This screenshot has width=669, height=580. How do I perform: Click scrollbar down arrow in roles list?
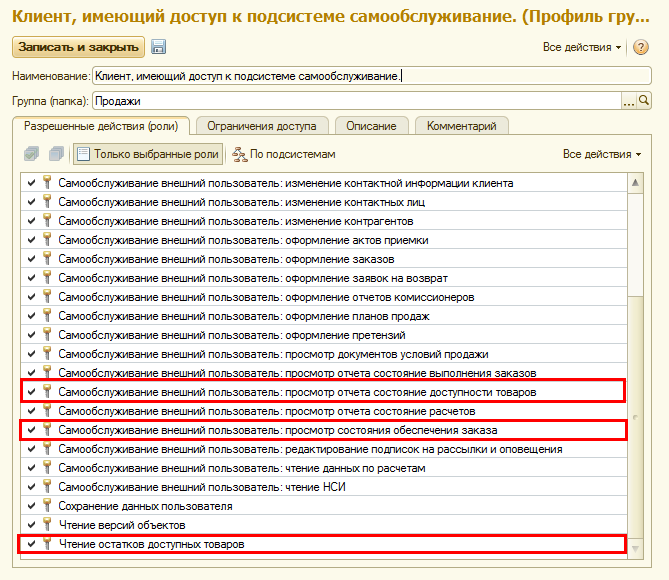coord(635,548)
